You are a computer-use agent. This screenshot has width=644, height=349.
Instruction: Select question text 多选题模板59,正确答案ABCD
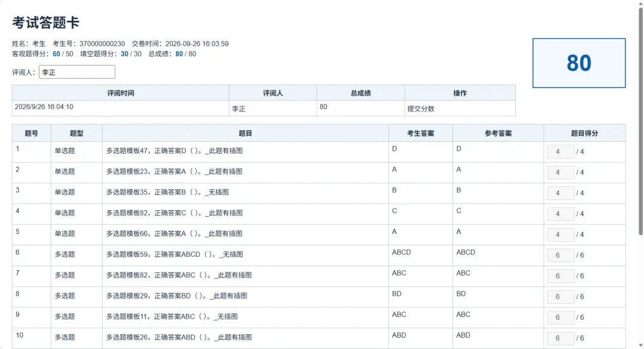[153, 254]
